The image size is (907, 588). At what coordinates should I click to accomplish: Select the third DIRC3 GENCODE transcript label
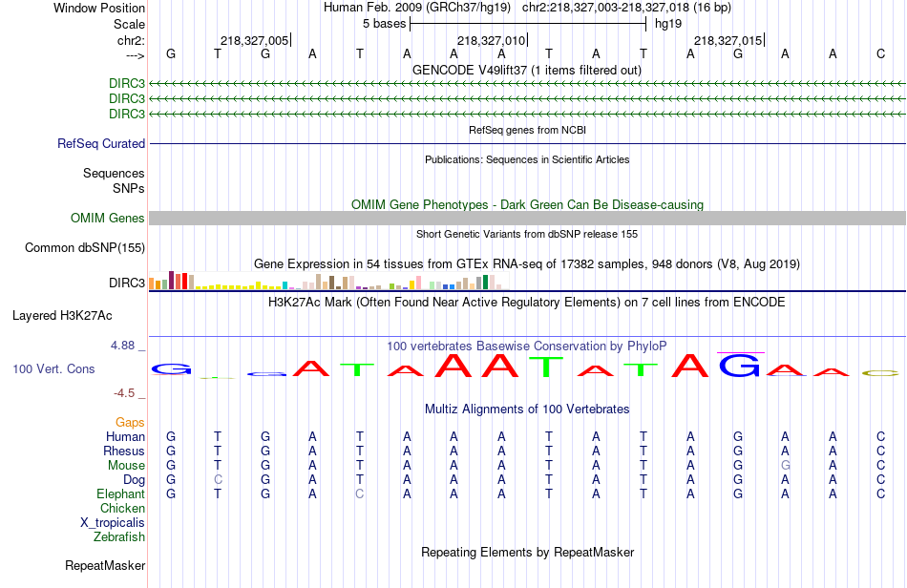point(127,114)
